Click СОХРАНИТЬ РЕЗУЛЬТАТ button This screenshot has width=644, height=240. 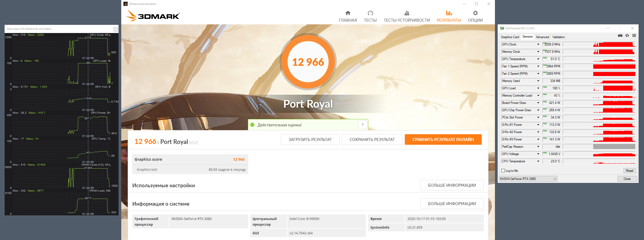(x=372, y=140)
